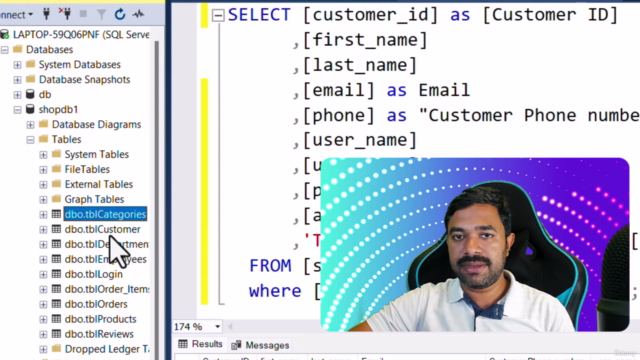Select the Databases folder label
This screenshot has width=640, height=360.
point(49,50)
